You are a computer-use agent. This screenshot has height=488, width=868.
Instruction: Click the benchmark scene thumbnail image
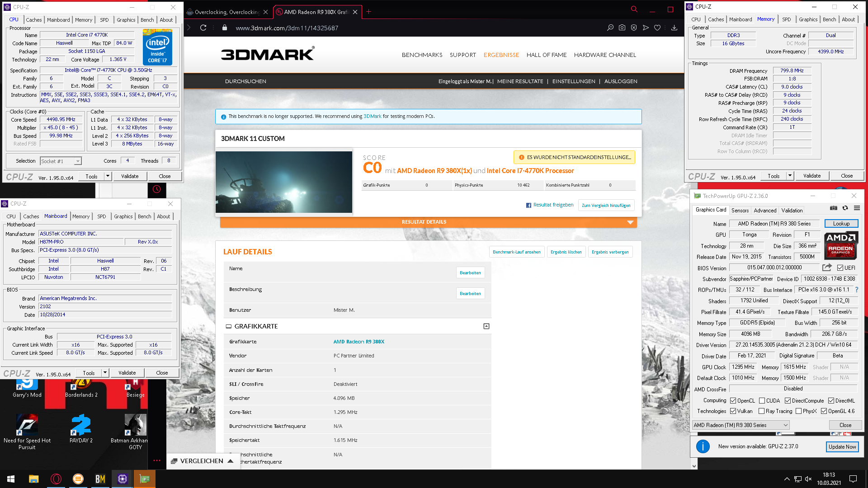tap(284, 182)
